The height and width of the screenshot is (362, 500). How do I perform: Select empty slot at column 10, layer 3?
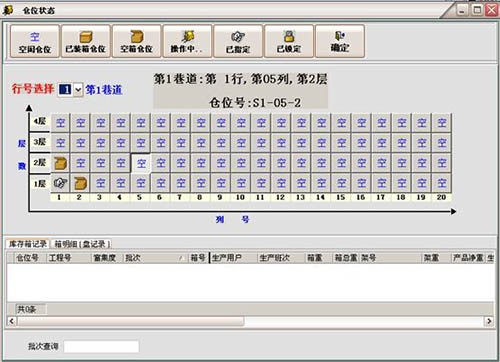point(241,143)
